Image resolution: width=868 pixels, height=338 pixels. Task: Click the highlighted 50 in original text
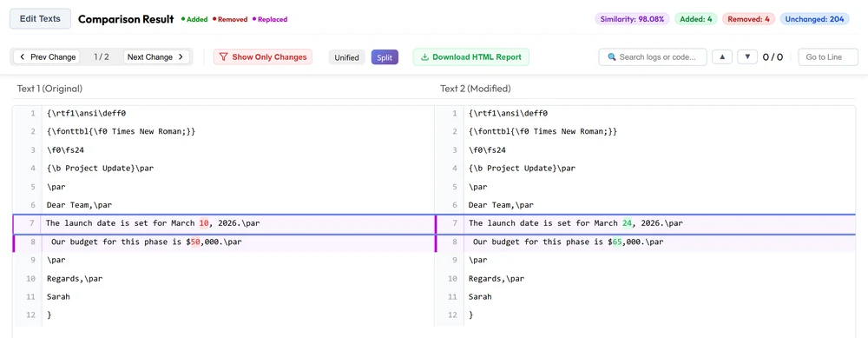(x=194, y=242)
